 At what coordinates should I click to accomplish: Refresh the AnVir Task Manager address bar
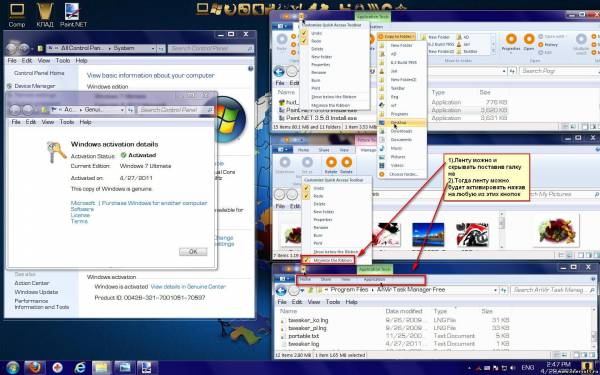[504, 290]
